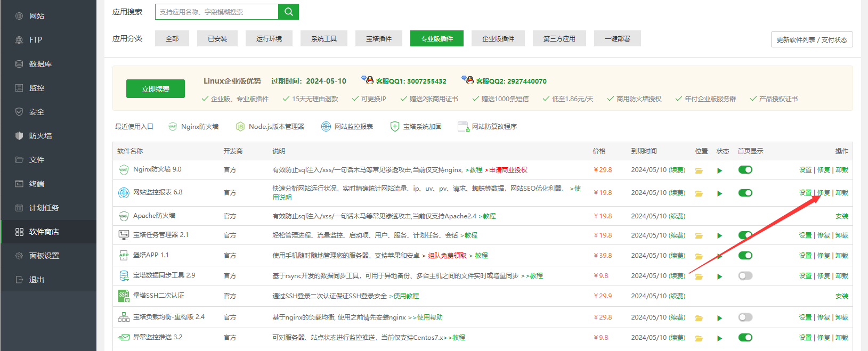Click the 软件商店 grid icon in sidebar

pyautogui.click(x=19, y=232)
